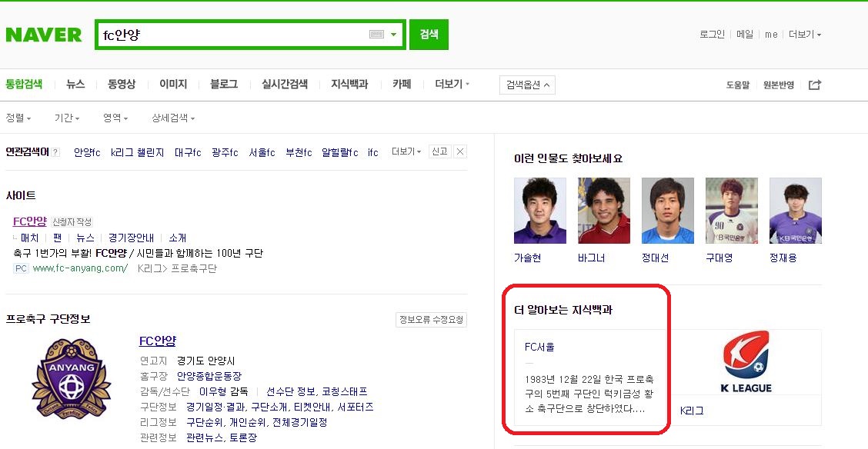868x449 pixels.
Task: Click related search 대구fc
Action: coord(188,152)
